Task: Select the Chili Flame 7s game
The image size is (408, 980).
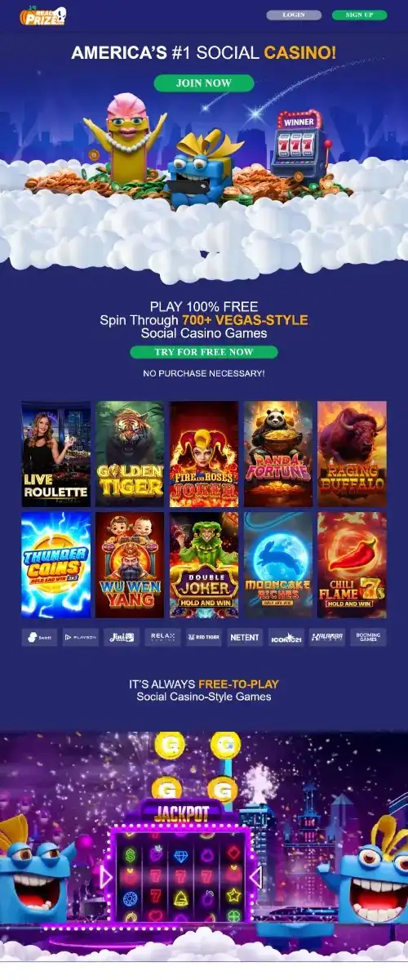Action: click(352, 565)
